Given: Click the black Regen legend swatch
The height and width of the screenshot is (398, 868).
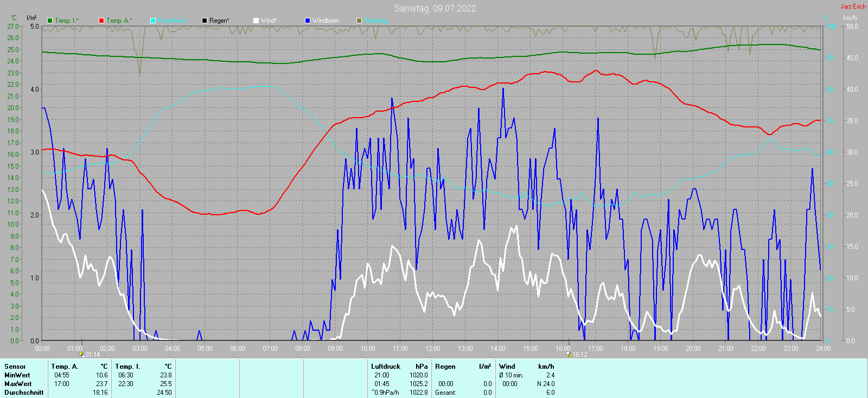Looking at the screenshot, I should coord(205,21).
